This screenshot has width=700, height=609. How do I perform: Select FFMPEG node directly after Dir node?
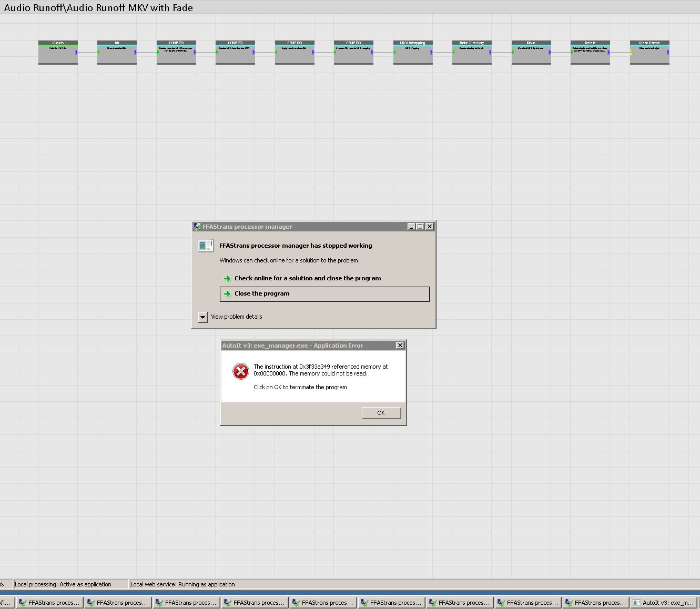coord(176,53)
